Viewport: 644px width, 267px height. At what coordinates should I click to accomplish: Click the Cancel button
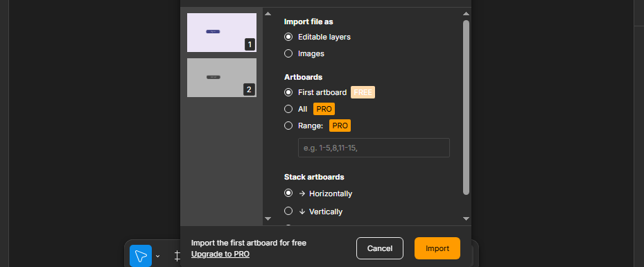380,248
